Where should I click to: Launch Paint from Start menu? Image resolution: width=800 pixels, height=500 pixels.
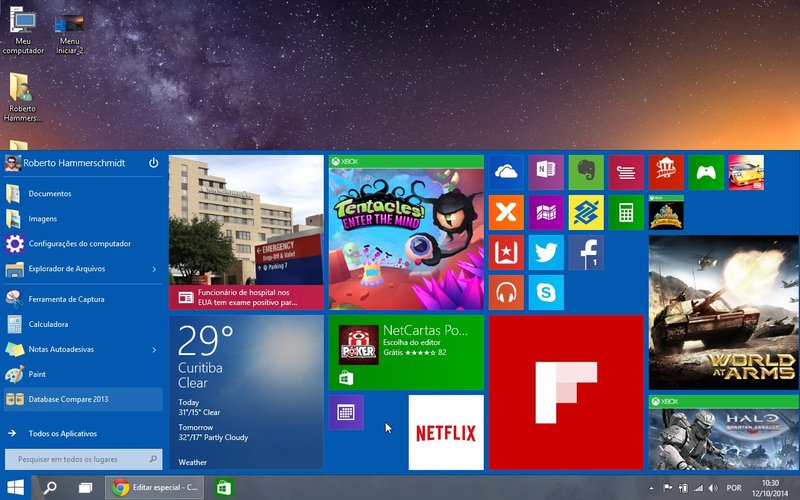click(84, 374)
